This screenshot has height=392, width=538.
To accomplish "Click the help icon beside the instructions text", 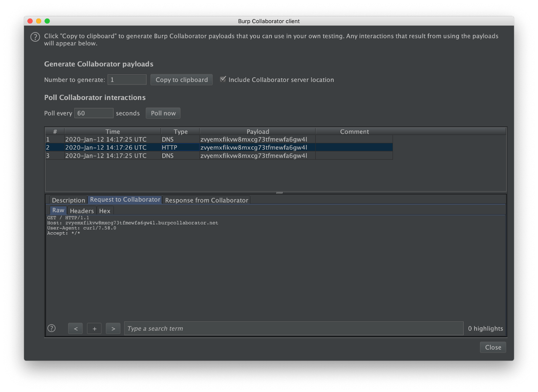I will click(35, 37).
